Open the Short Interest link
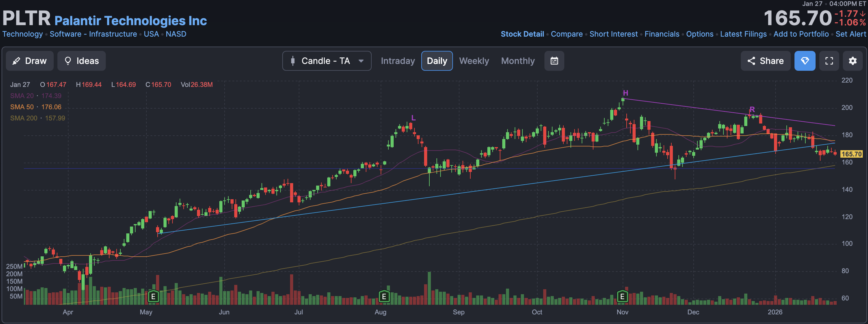 pos(614,34)
